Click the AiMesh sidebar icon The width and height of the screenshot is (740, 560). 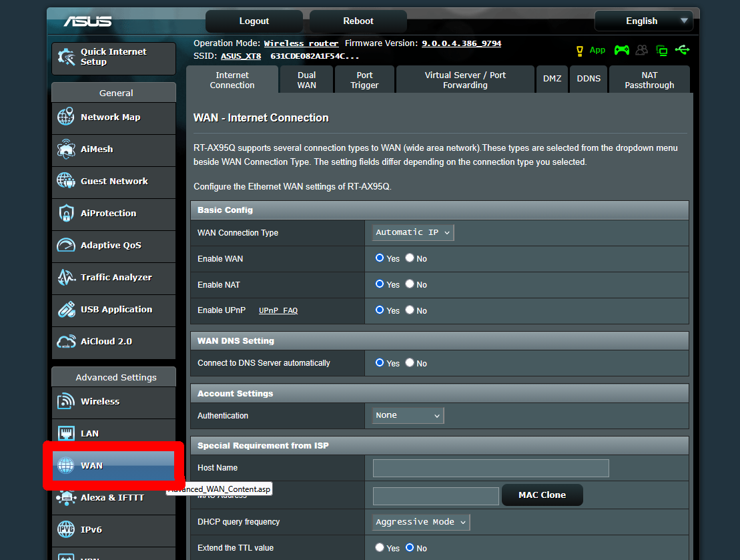[x=65, y=149]
